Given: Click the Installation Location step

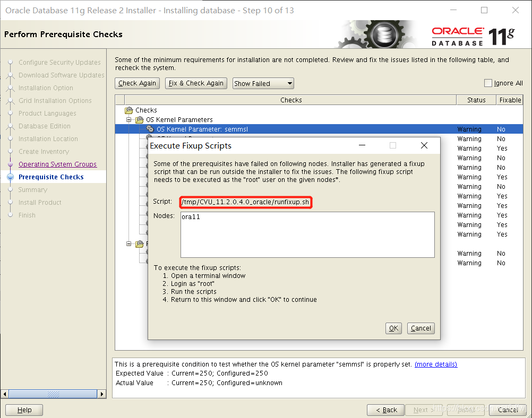Looking at the screenshot, I should (x=48, y=139).
